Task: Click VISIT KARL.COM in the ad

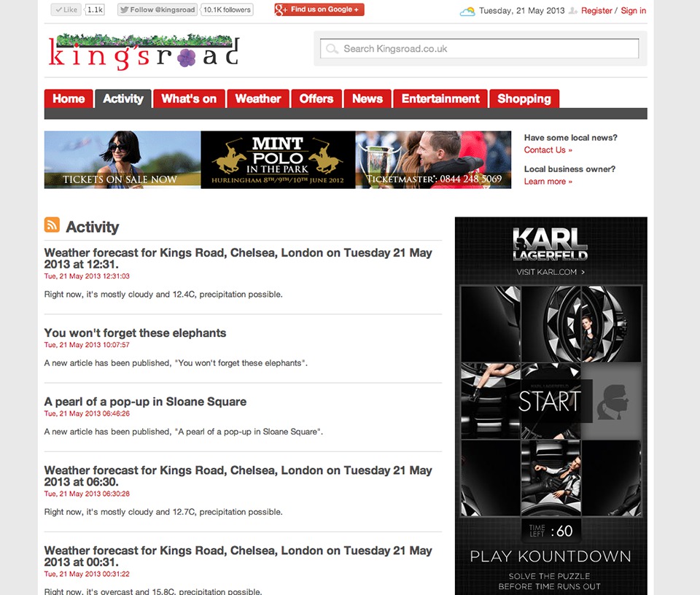Action: [x=551, y=272]
